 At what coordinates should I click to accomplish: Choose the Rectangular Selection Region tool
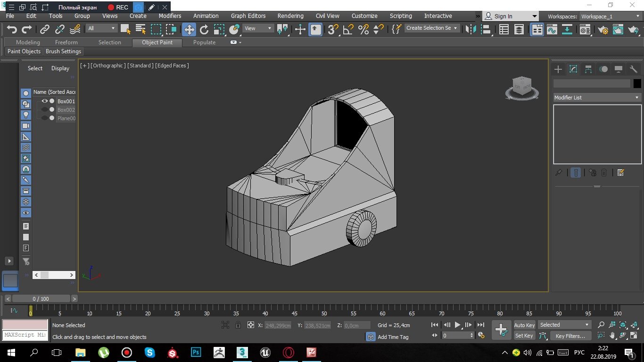(x=156, y=30)
